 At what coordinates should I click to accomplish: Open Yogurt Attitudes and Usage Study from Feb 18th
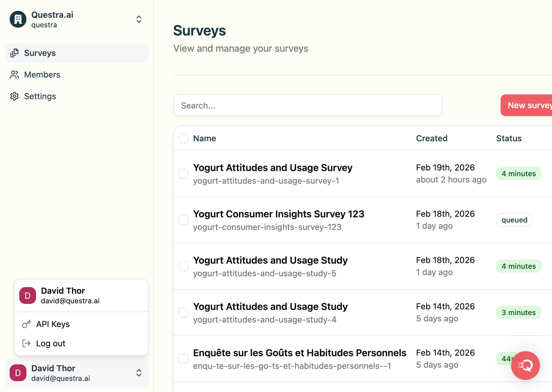(270, 260)
